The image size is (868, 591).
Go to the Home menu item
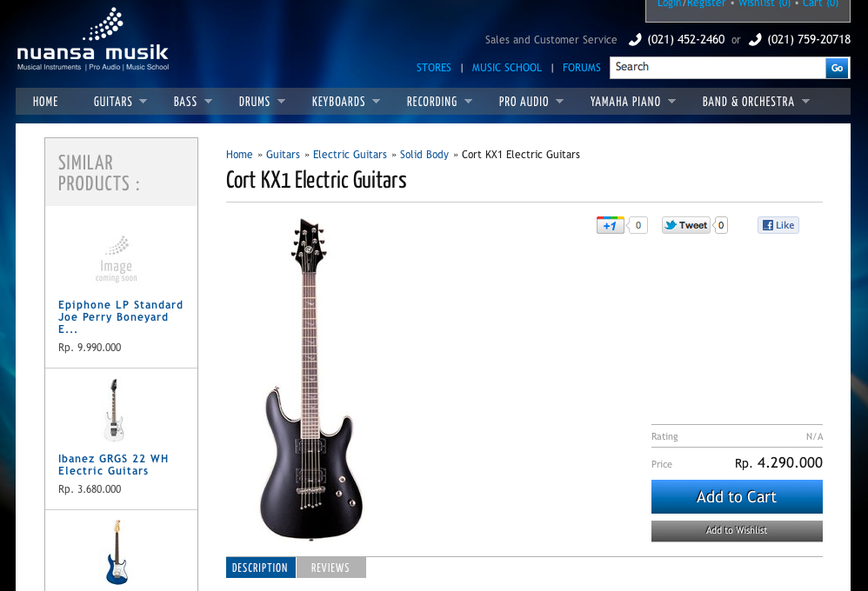point(45,102)
